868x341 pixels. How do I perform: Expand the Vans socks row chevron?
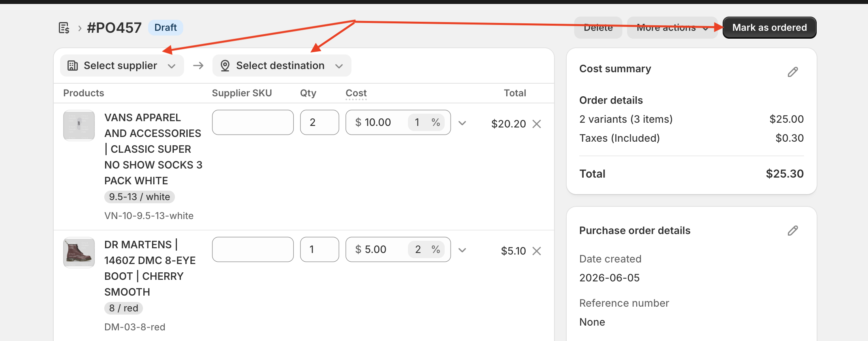click(x=462, y=123)
